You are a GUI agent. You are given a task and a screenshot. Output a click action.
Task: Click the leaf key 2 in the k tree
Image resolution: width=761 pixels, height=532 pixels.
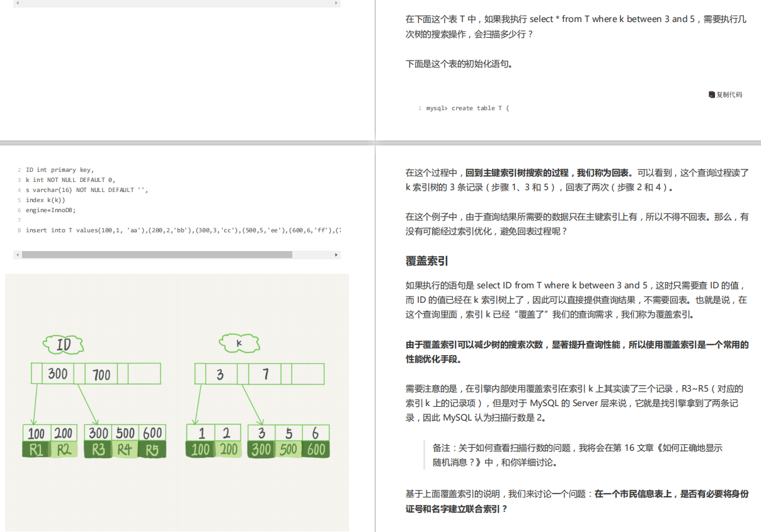coord(227,433)
